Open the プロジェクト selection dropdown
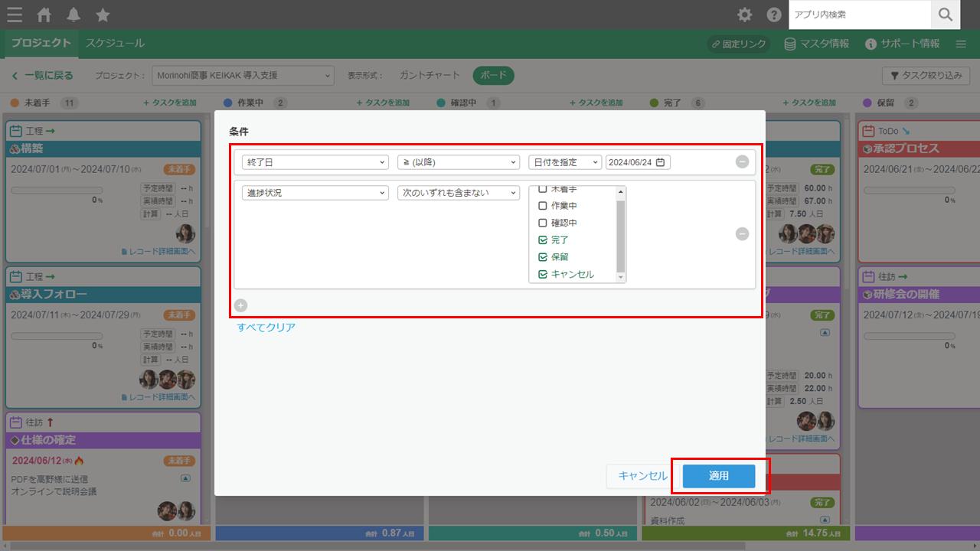The height and width of the screenshot is (551, 980). click(243, 76)
